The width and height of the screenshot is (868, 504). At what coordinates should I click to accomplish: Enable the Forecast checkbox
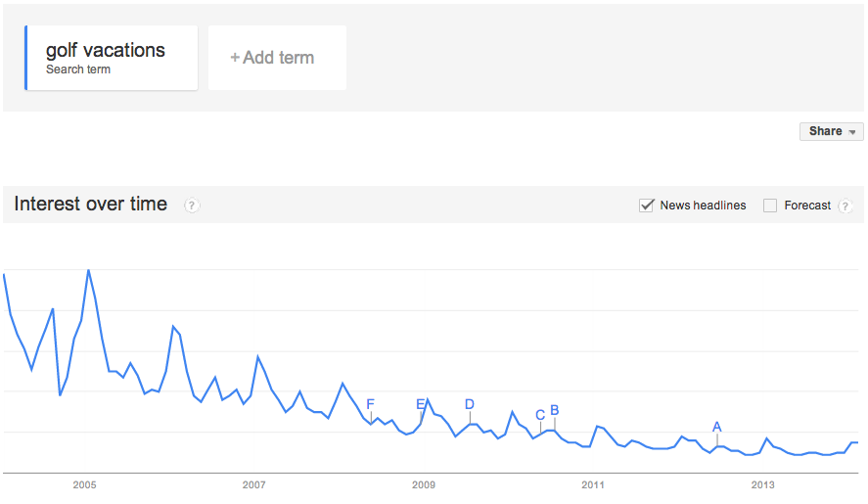point(770,206)
